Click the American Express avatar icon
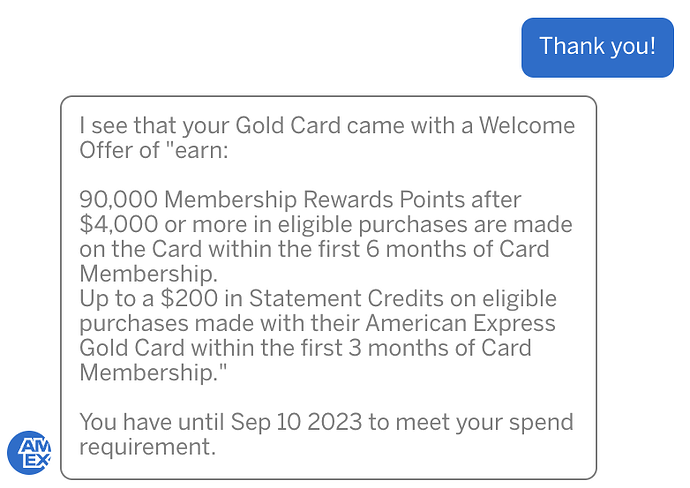 (x=30, y=452)
